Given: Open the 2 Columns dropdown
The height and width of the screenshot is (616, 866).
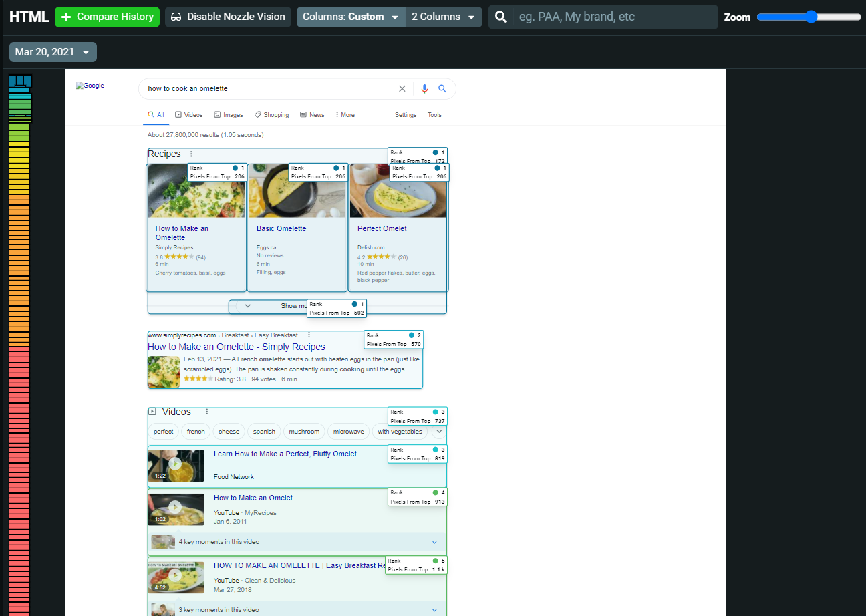Looking at the screenshot, I should pyautogui.click(x=444, y=17).
